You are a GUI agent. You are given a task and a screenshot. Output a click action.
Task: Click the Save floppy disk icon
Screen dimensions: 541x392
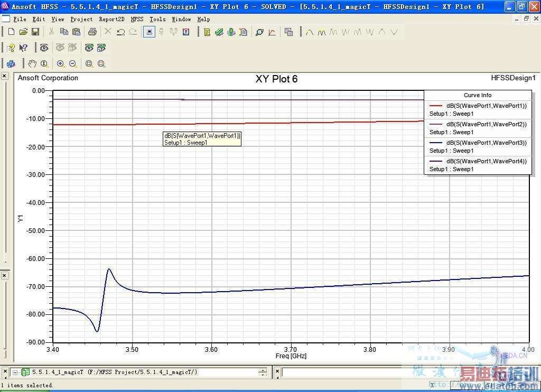click(x=35, y=32)
